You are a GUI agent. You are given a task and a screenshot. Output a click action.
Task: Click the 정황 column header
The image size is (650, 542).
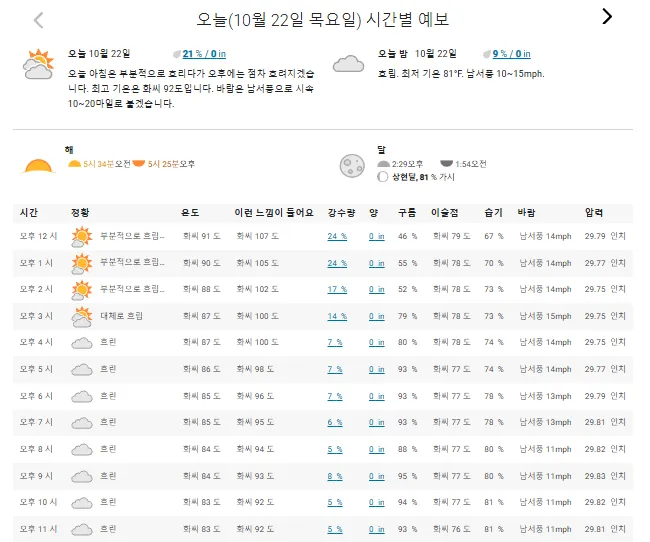(x=80, y=213)
